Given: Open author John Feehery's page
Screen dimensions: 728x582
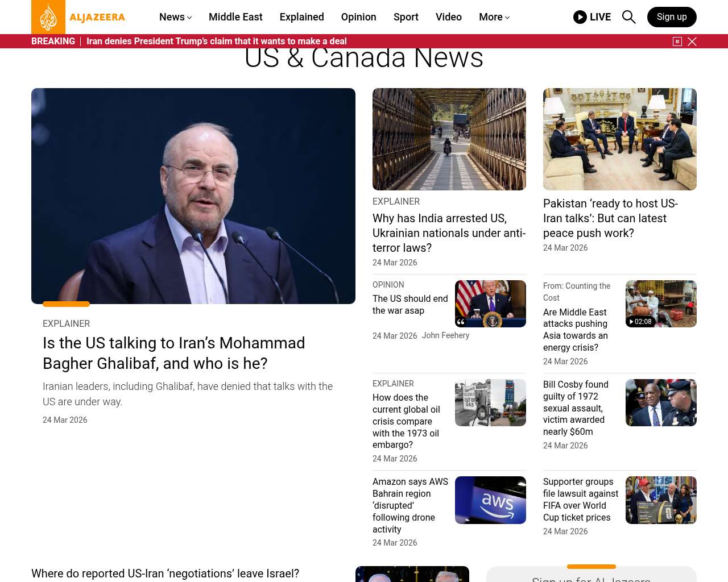Looking at the screenshot, I should tap(445, 335).
